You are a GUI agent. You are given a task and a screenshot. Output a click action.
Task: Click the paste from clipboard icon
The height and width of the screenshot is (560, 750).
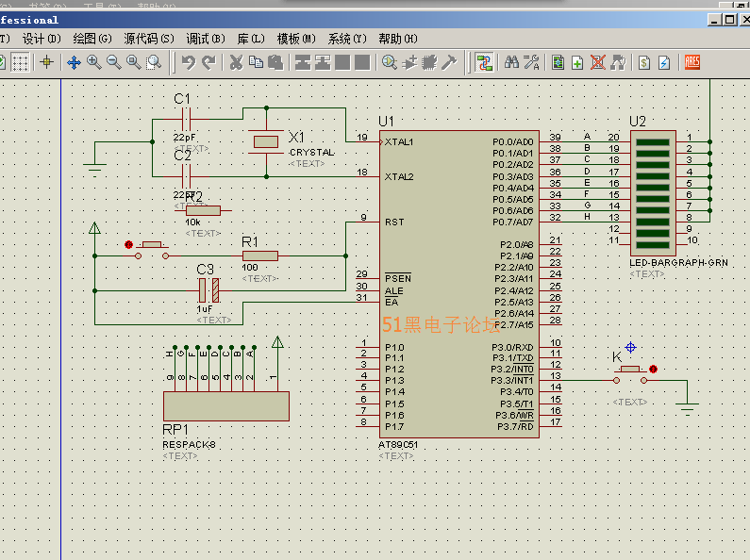275,62
